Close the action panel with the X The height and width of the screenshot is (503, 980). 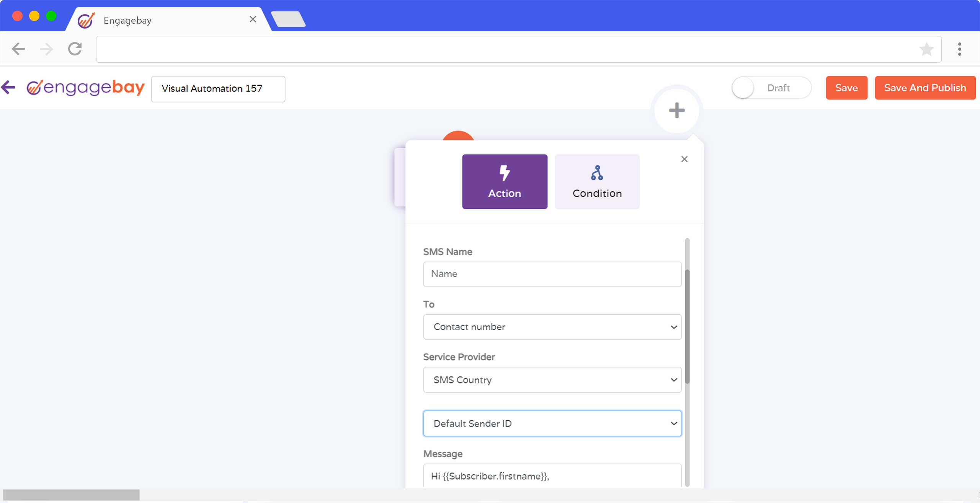684,159
